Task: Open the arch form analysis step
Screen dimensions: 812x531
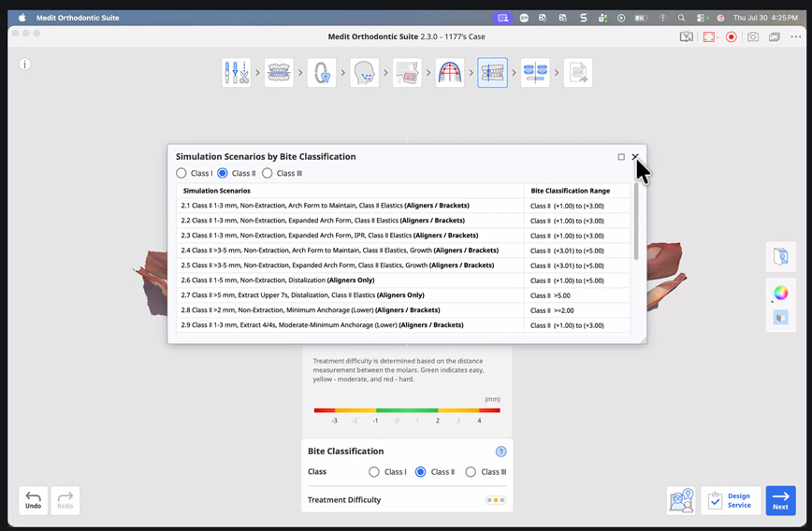Action: (449, 73)
